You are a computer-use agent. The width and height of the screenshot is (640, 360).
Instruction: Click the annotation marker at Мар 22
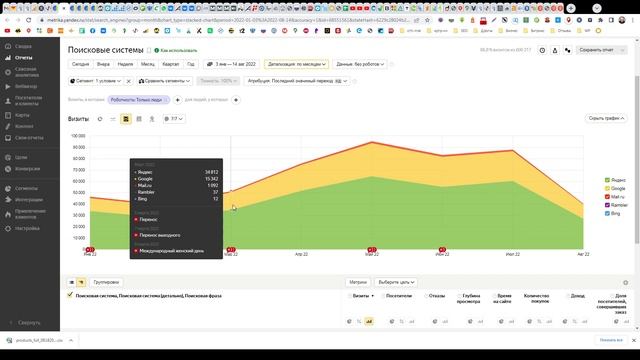231,249
